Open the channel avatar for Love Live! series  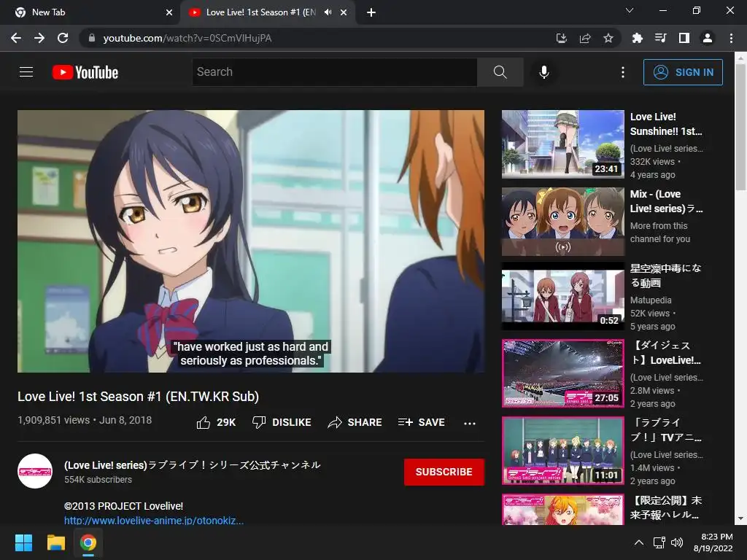pos(35,471)
